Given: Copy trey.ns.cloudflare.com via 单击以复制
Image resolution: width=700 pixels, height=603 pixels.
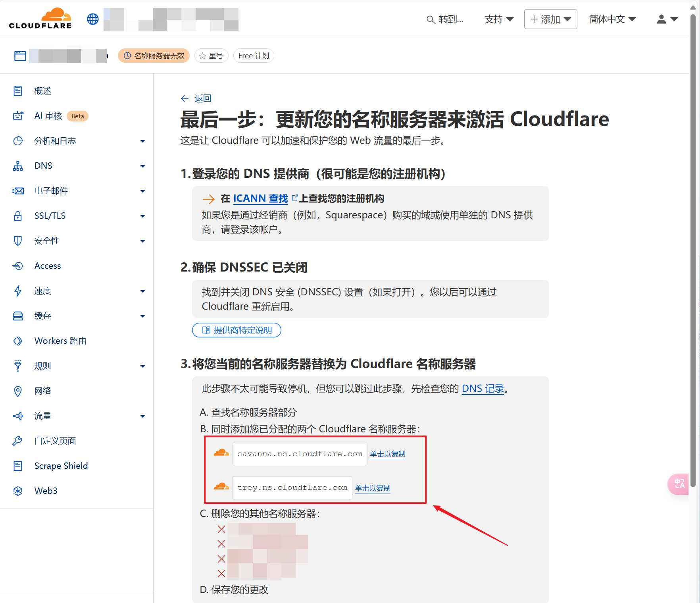Looking at the screenshot, I should coord(373,488).
